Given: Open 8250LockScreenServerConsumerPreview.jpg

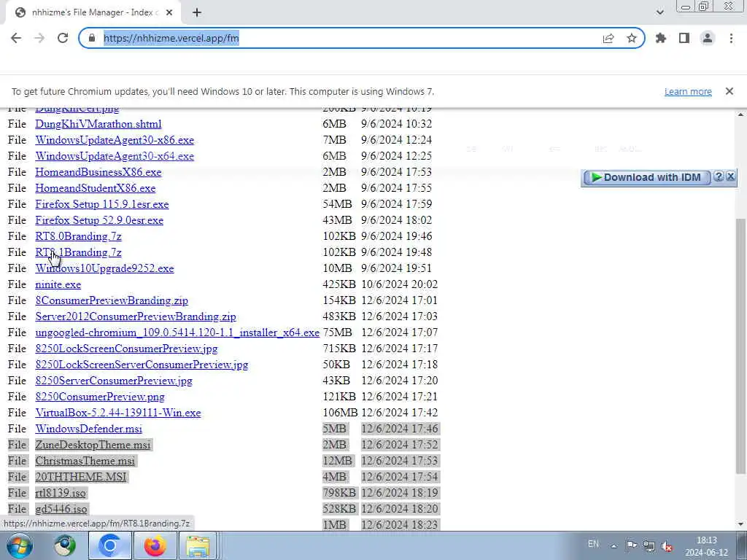Looking at the screenshot, I should [142, 365].
